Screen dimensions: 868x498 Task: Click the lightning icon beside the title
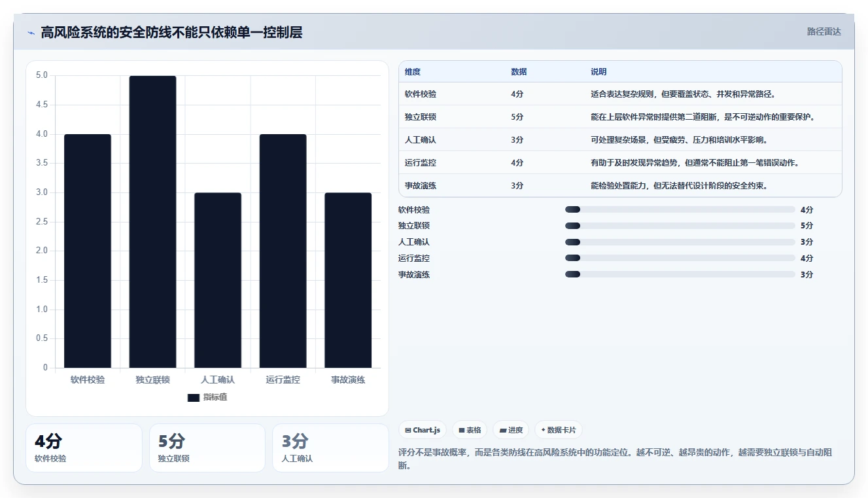click(31, 33)
